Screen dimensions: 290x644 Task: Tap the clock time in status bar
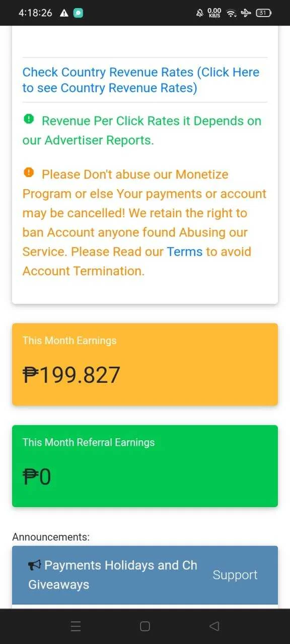click(35, 13)
